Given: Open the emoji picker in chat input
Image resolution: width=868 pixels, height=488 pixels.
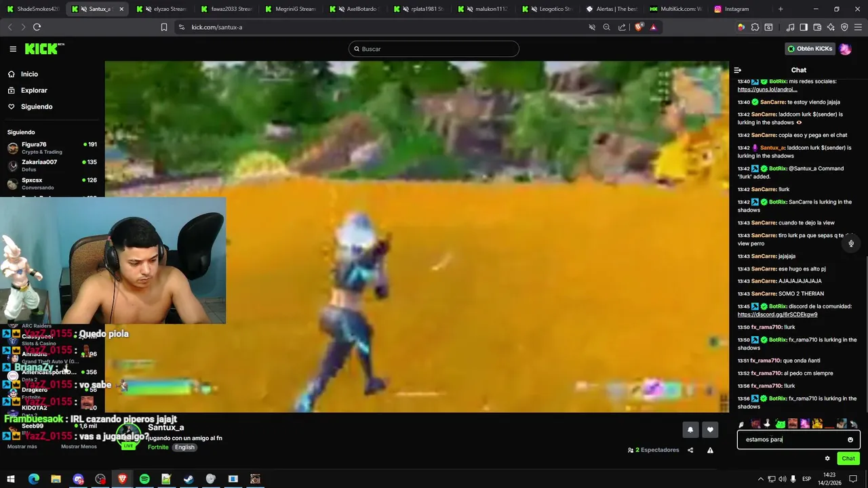Looking at the screenshot, I should point(850,440).
